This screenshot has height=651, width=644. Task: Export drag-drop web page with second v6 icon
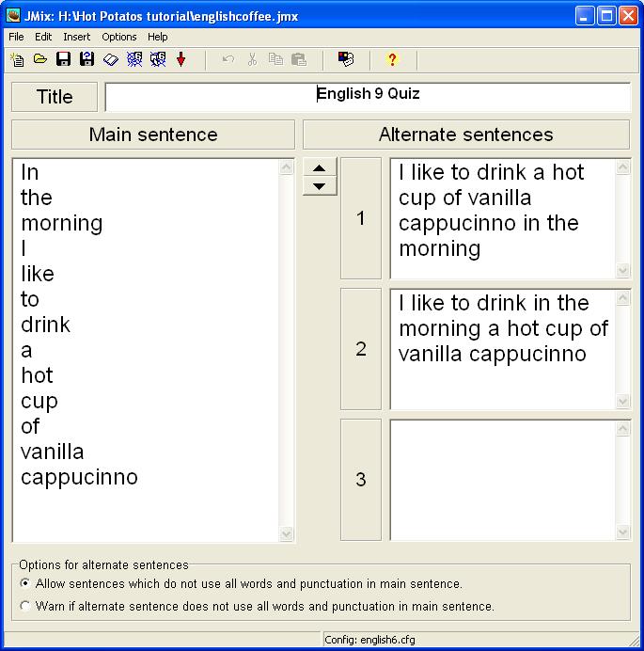click(158, 59)
